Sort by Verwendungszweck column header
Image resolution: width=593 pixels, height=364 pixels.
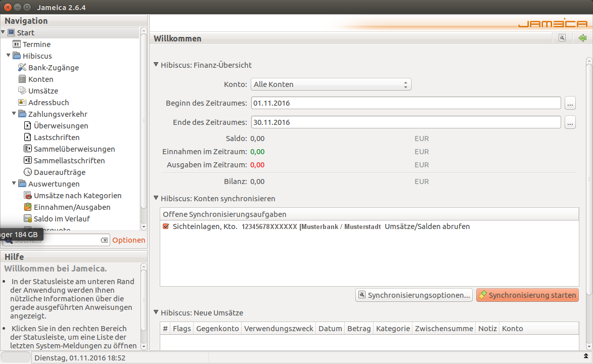pos(279,329)
